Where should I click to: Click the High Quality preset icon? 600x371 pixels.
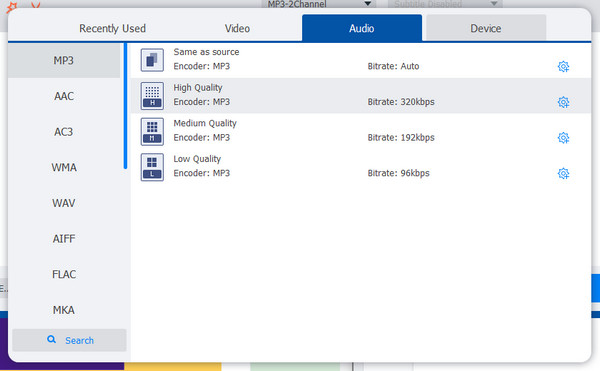pyautogui.click(x=152, y=96)
